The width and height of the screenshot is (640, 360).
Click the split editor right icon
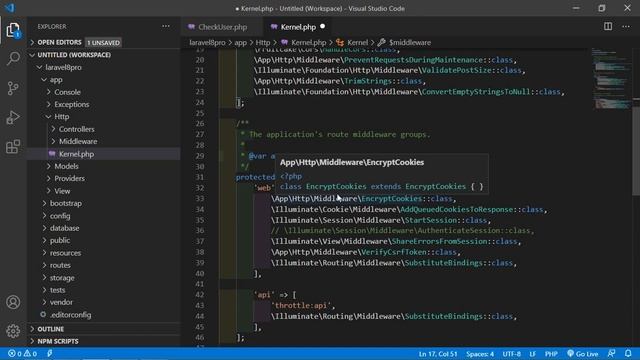point(608,27)
